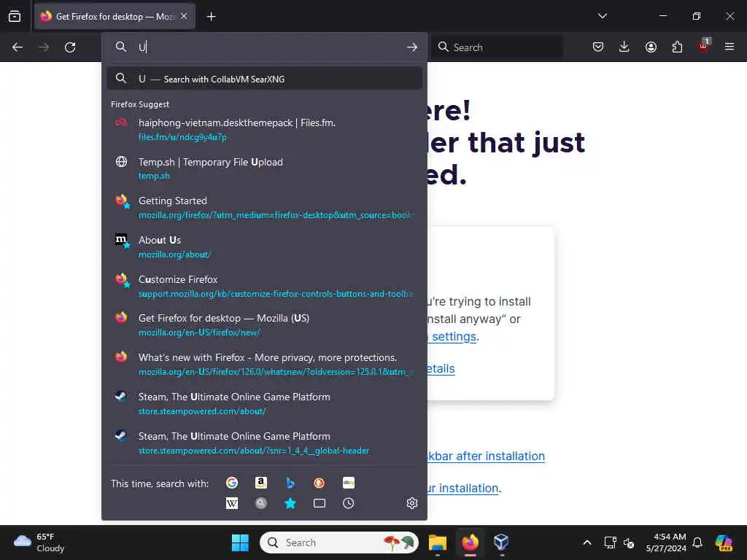
Task: Open the weather widget showing 65°F Cloudy
Action: point(39,542)
